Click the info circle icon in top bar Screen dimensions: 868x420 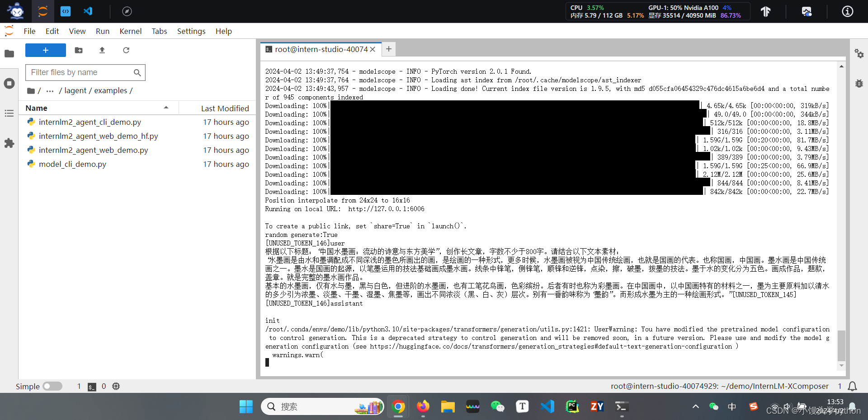tap(848, 11)
